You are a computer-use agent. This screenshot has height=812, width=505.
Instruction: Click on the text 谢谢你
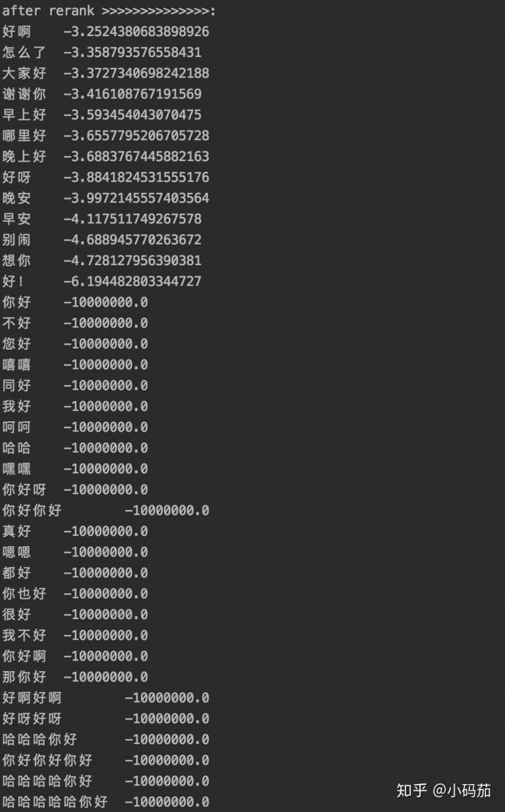pos(24,94)
